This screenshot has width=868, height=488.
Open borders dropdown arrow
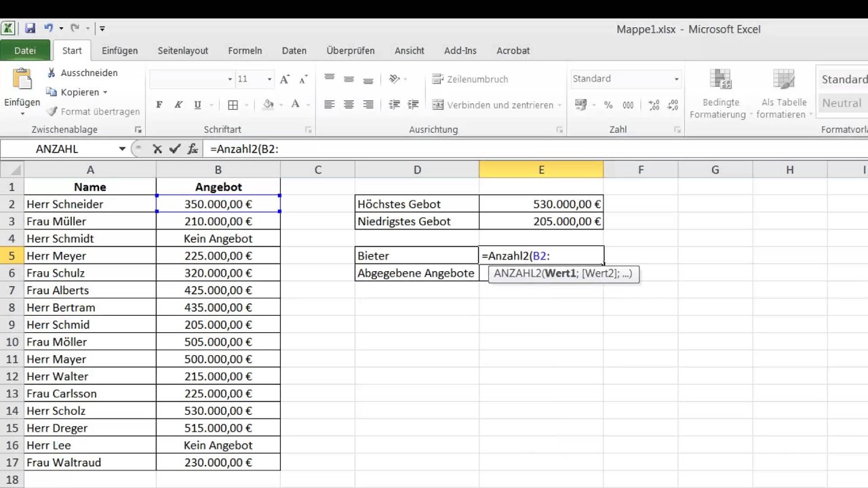245,105
